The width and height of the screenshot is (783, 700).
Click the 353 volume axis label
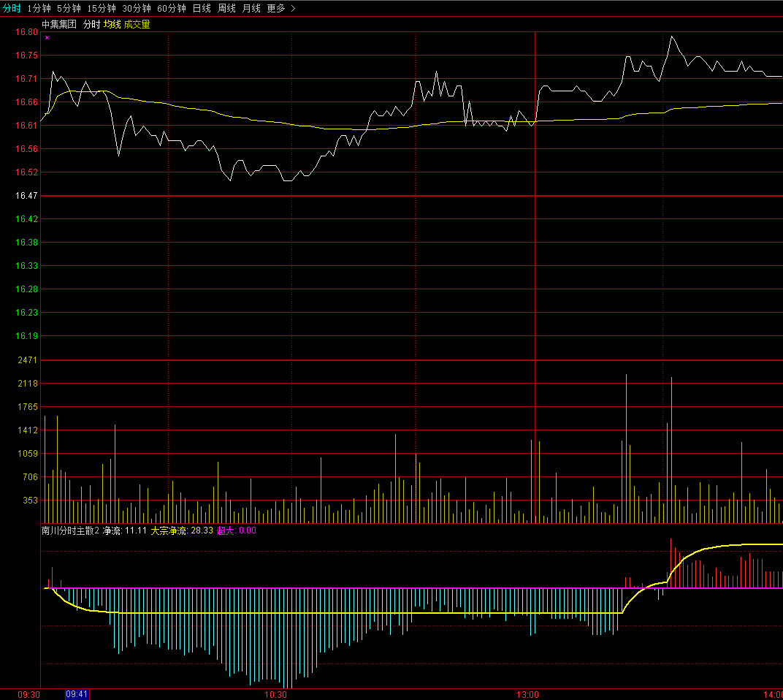[30, 500]
